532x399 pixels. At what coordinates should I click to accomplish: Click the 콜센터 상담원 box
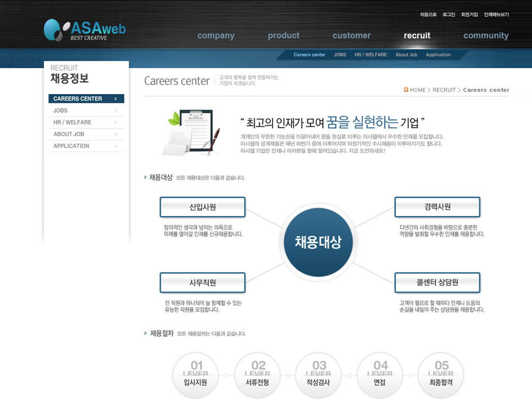click(x=437, y=282)
